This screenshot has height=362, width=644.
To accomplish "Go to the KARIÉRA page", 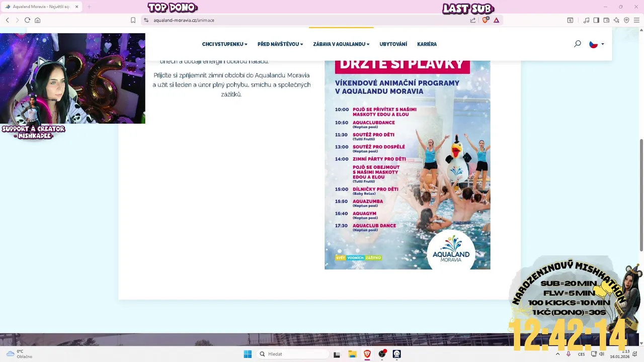I will (x=427, y=44).
